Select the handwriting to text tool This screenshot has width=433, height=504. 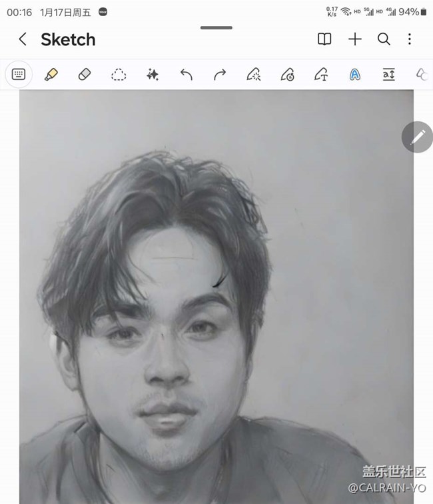coord(321,75)
